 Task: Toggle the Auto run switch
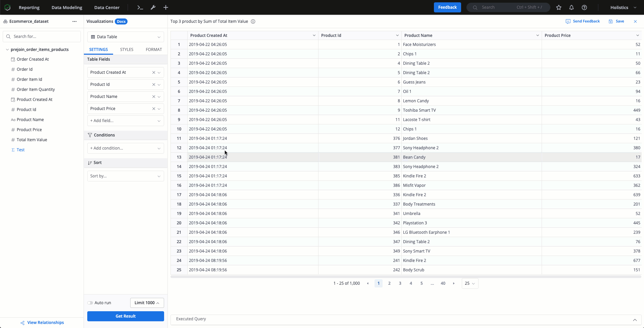tap(90, 303)
